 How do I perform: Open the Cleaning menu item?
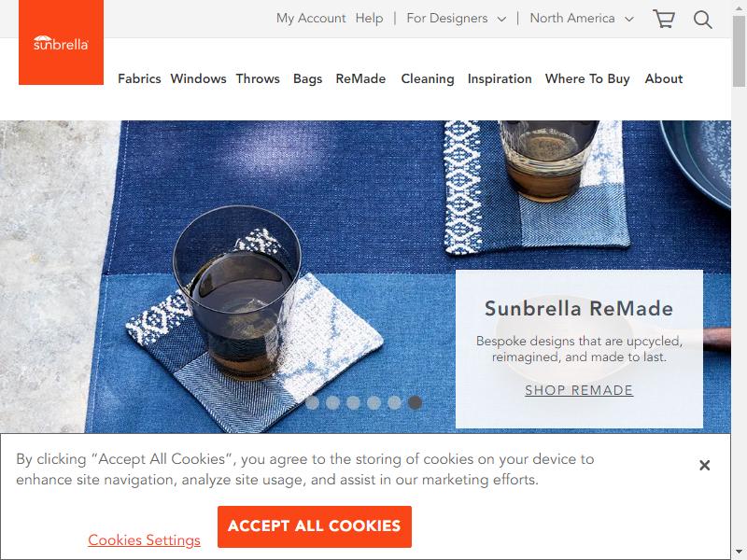point(428,78)
